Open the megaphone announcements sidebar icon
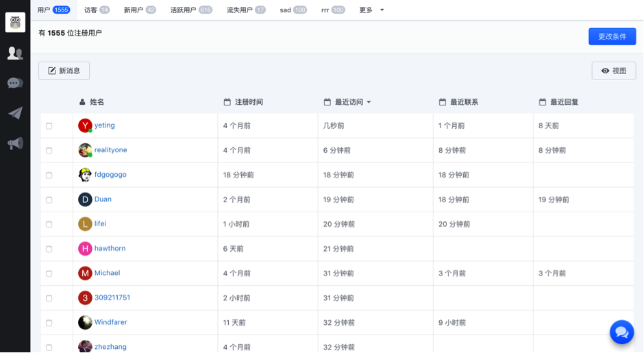 pos(15,143)
